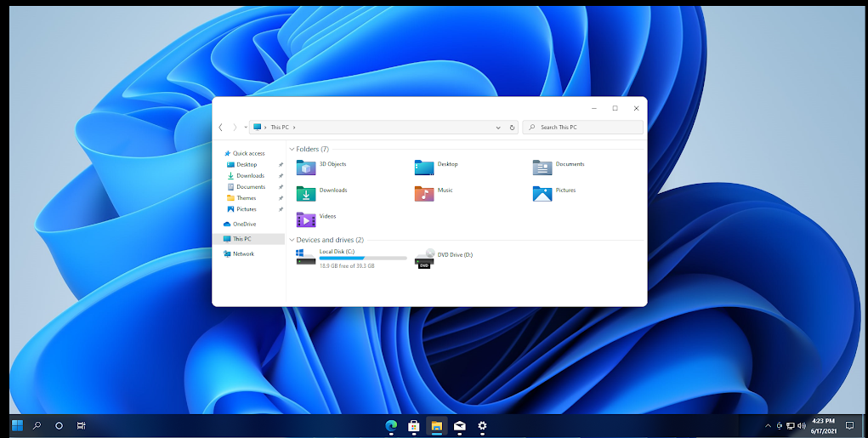Show hidden tray icons chevron
The height and width of the screenshot is (438, 868).
pyautogui.click(x=768, y=426)
